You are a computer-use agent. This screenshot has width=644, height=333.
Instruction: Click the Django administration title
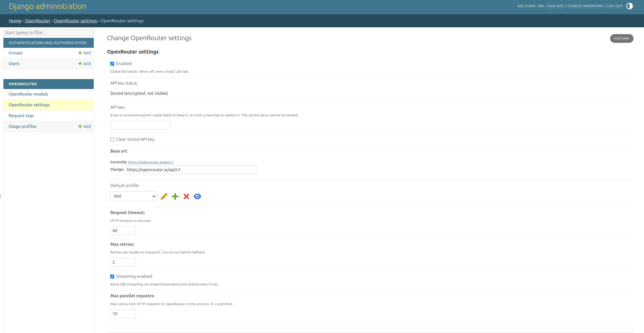tap(48, 6)
